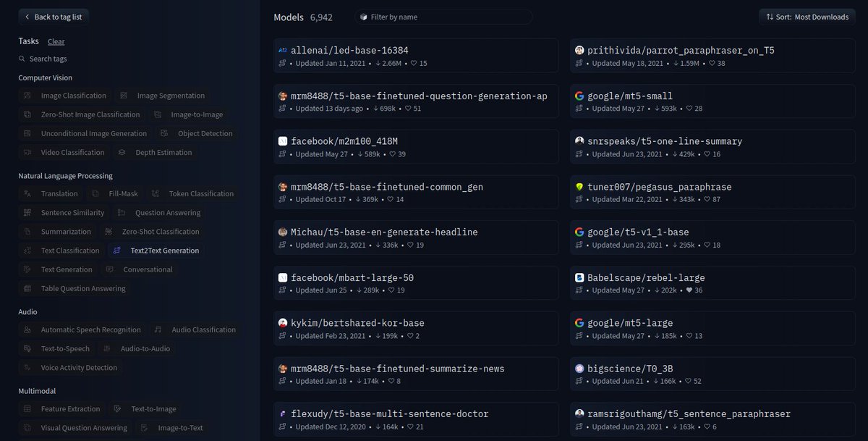Open Michau/t5-base-en-generate-headline model

coord(417,238)
